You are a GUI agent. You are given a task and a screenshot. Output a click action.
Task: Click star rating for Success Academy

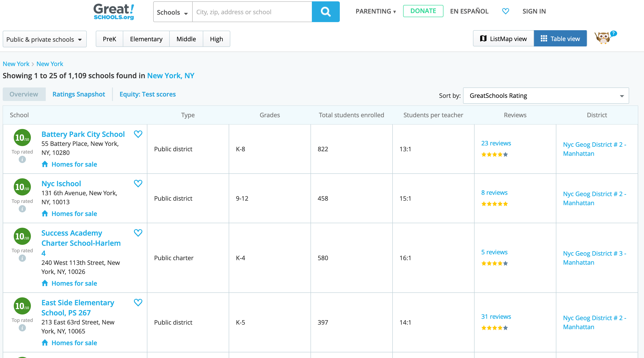(495, 263)
